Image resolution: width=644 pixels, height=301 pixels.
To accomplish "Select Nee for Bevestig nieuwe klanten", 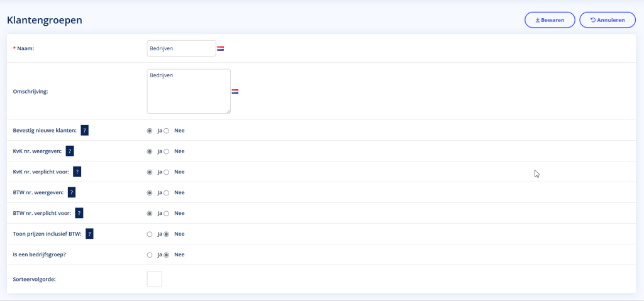I will click(x=167, y=131).
